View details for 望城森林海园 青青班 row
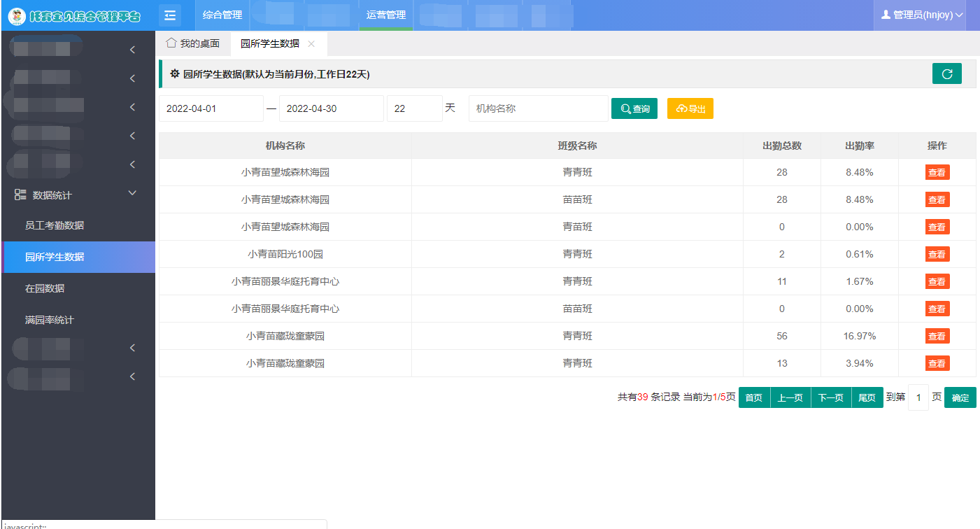Viewport: 980px width, 529px height. (937, 172)
